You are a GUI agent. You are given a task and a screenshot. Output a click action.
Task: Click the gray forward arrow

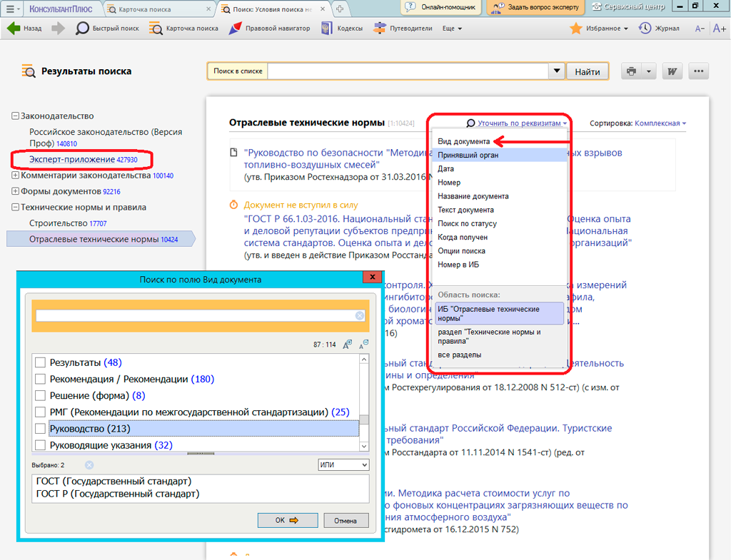(x=59, y=29)
